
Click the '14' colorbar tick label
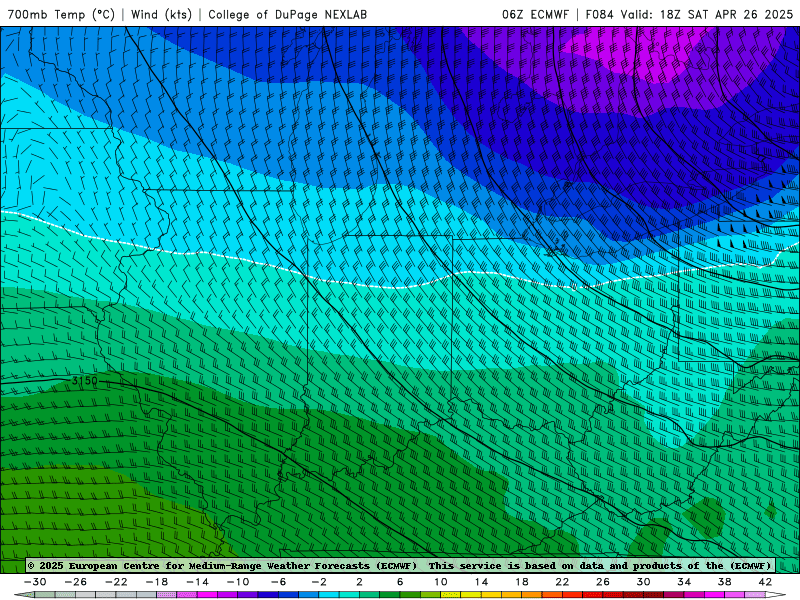click(x=481, y=582)
